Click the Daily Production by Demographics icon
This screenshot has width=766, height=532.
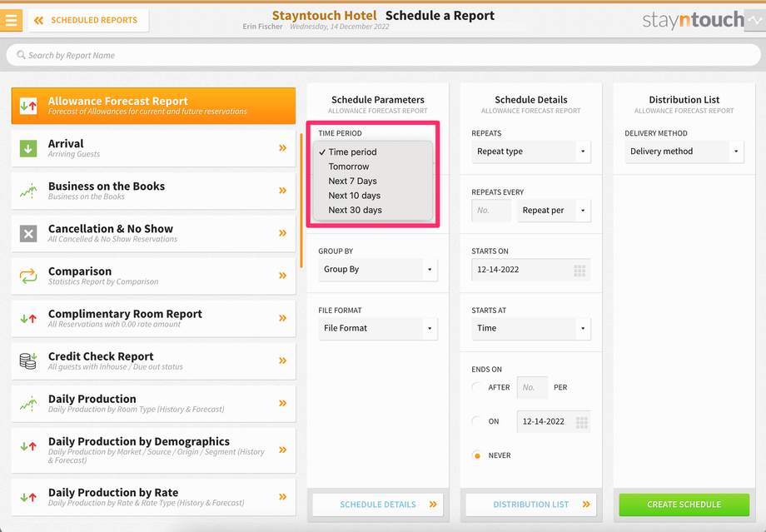(28, 446)
